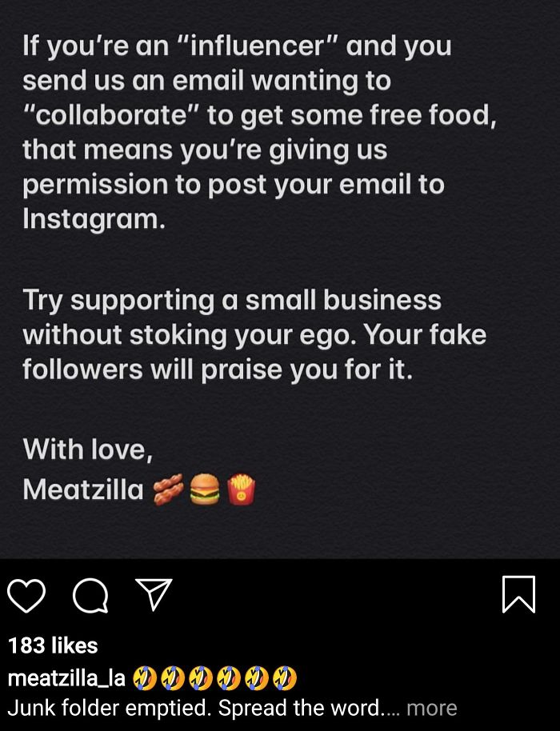This screenshot has width=560, height=731.
Task: Tap the "Meatzilla" signature text
Action: (82, 488)
